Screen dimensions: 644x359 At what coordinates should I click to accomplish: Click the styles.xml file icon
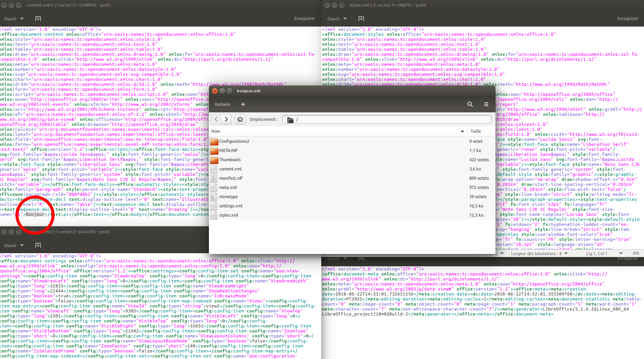coord(214,215)
